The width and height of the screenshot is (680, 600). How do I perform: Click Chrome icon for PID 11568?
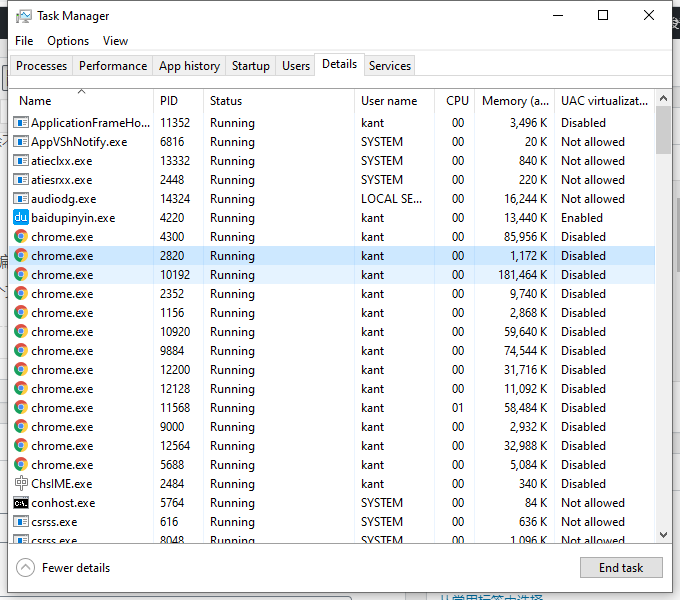(x=21, y=408)
